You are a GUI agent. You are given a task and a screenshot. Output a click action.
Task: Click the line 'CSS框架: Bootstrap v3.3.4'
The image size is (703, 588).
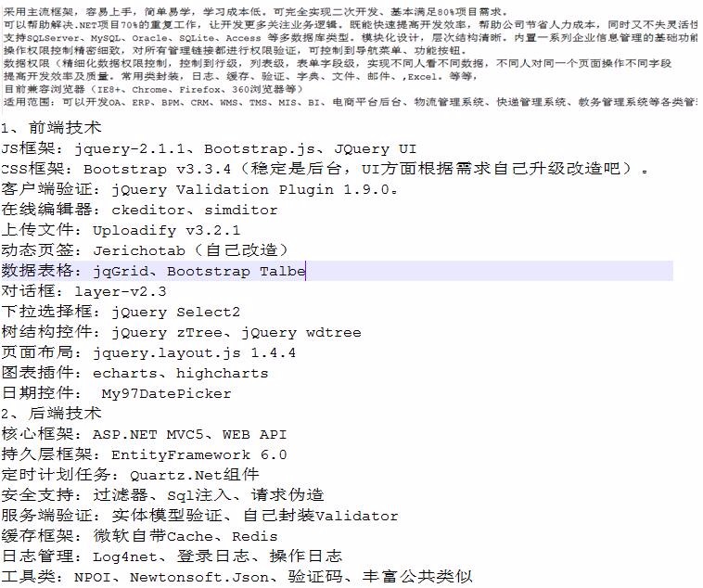pos(325,169)
